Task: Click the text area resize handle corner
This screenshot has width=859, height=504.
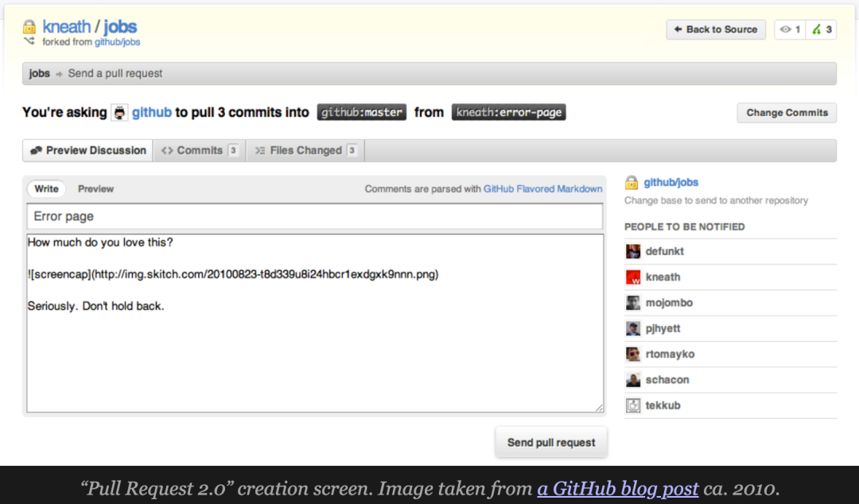Action: 599,407
